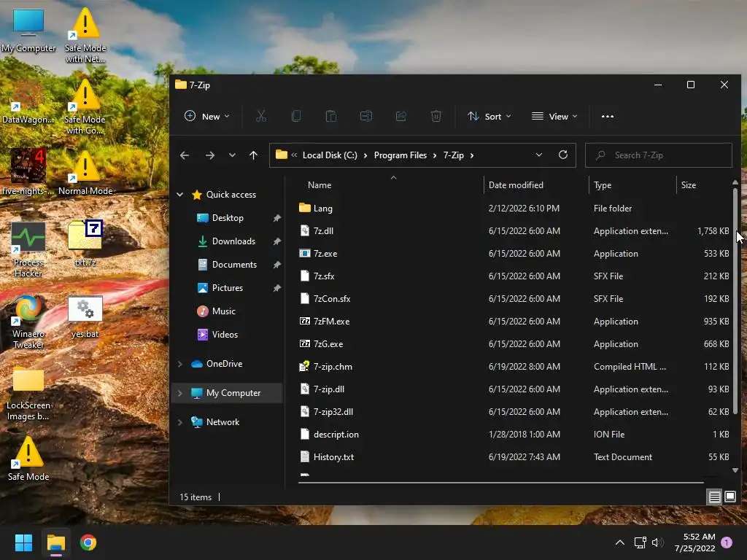Click the Delete trash can icon
Viewport: 747px width, 560px height.
[436, 116]
